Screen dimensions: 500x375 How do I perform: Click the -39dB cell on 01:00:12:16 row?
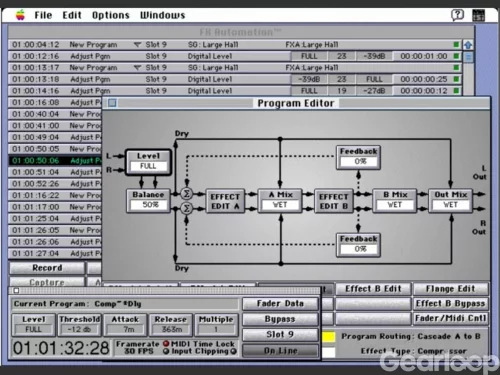tap(374, 56)
